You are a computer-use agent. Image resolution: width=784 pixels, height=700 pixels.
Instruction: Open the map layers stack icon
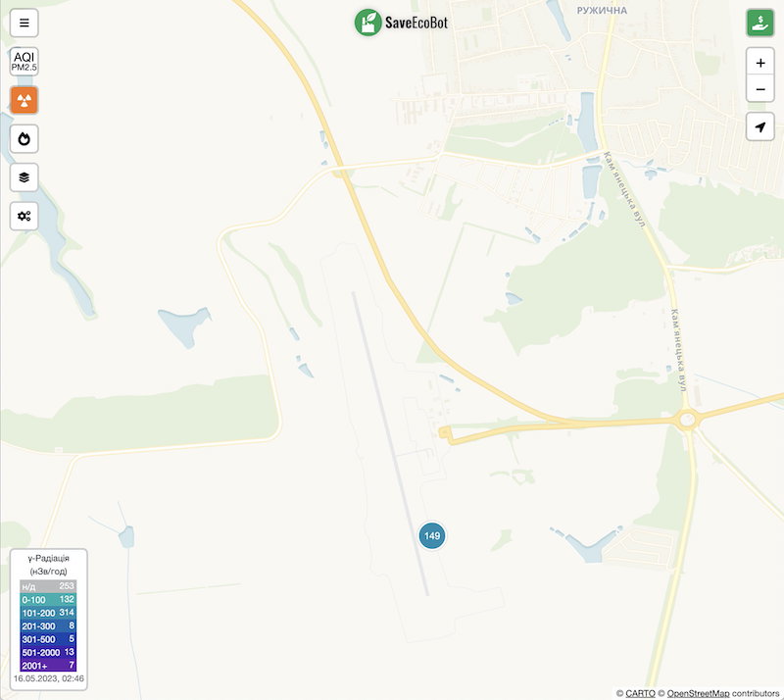[x=24, y=177]
